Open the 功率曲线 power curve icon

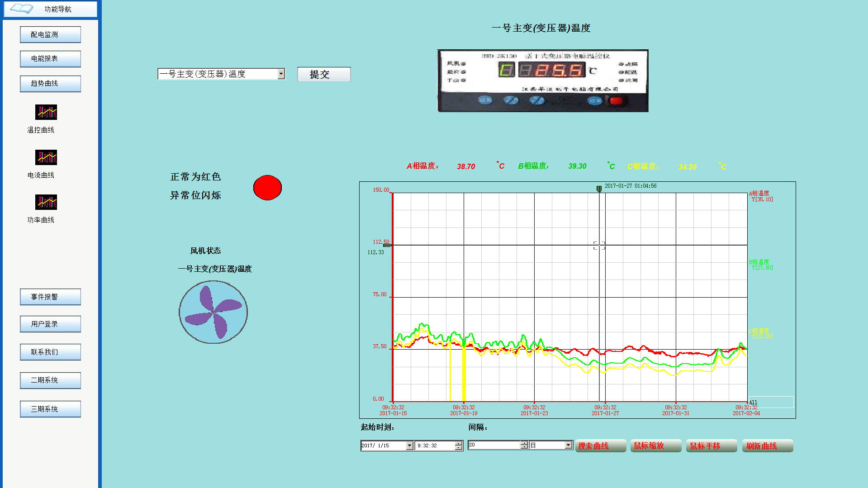click(46, 202)
